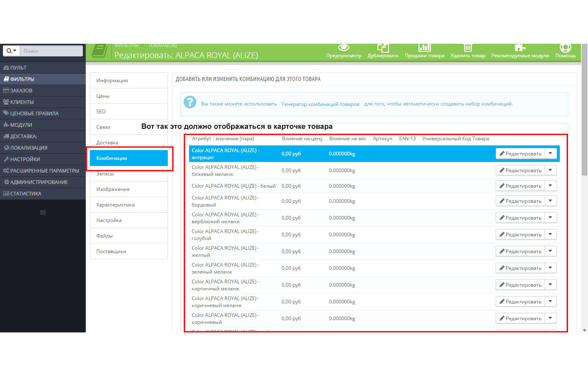Click the Удалить товар trash icon
This screenshot has width=588, height=368.
click(x=468, y=47)
